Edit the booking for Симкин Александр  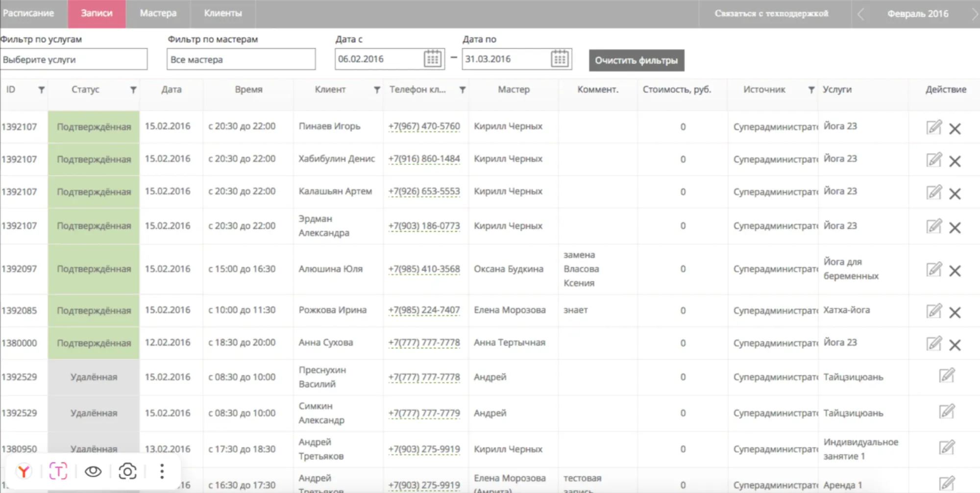946,413
